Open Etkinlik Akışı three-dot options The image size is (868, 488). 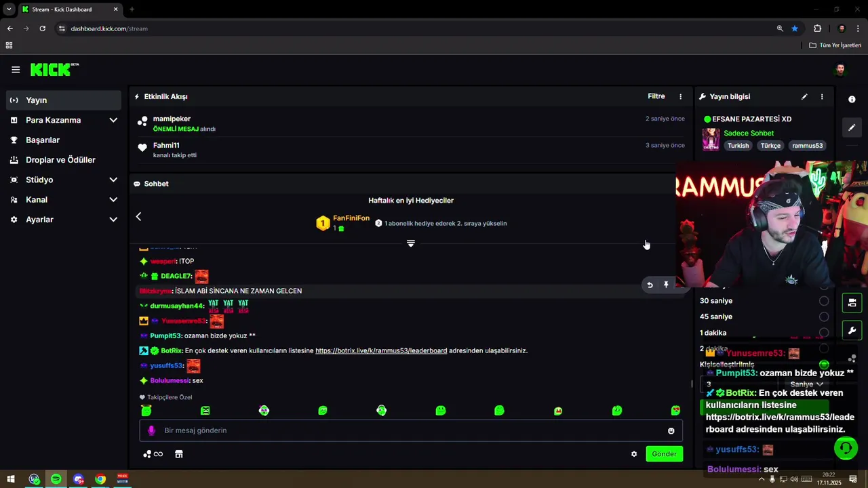[x=680, y=96]
